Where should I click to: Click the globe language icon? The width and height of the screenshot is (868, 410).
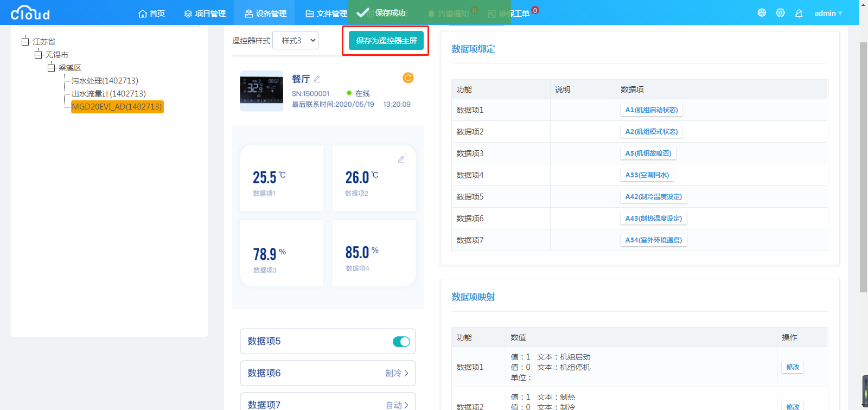pyautogui.click(x=762, y=12)
